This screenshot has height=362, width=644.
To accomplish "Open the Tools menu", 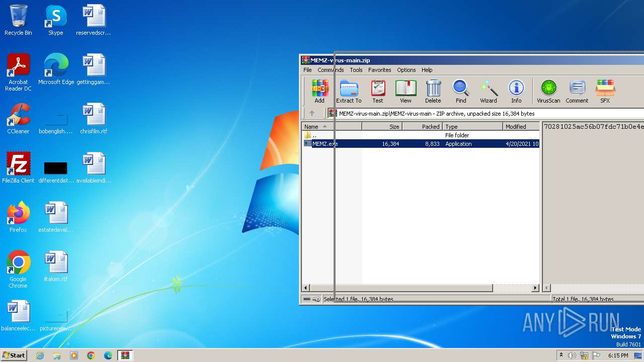I will (356, 70).
